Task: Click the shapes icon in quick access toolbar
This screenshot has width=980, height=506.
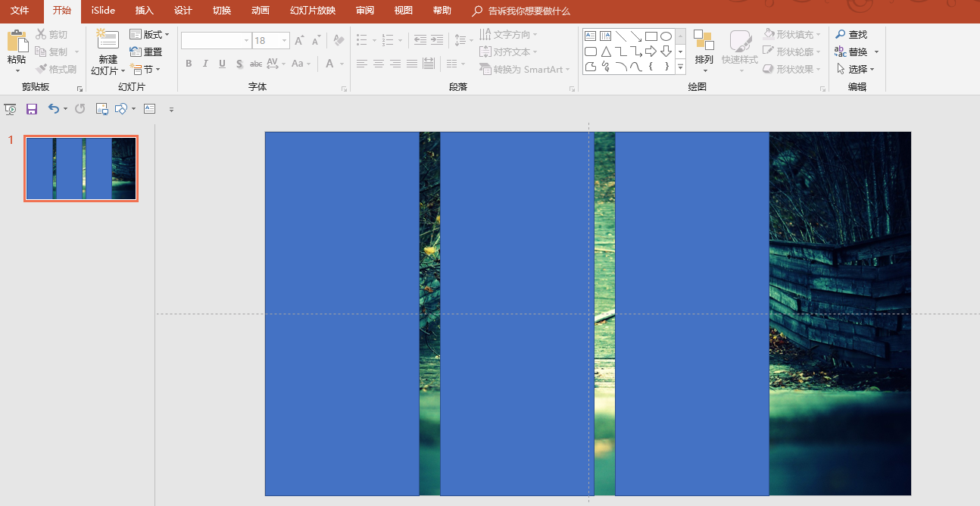Action: (121, 109)
